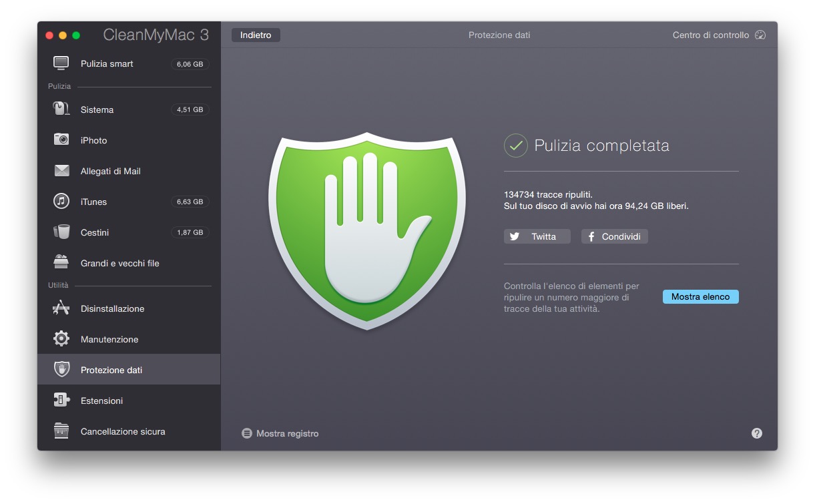Click the 6,06 GB size badge
815x504 pixels.
190,64
